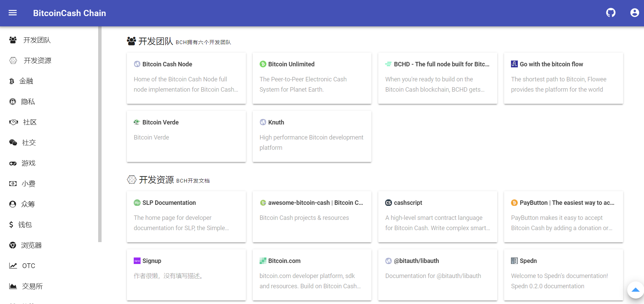Click the BCHD card logo icon
Viewport: 644px width, 304px height.
tap(389, 64)
